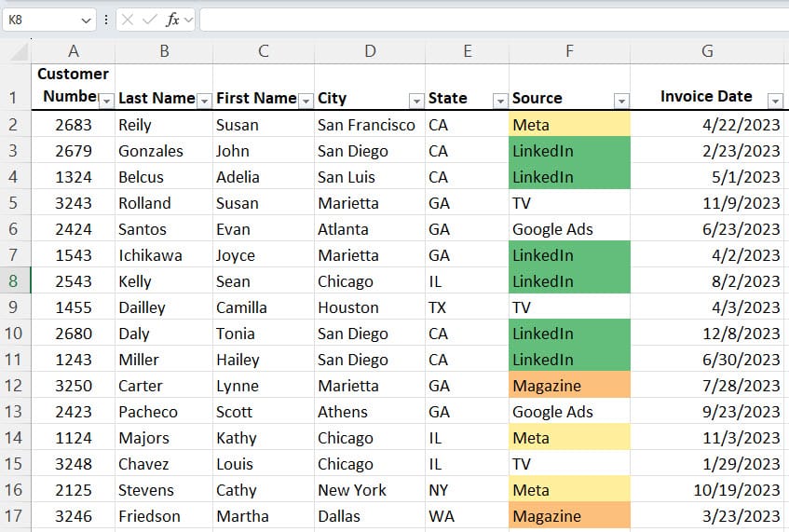789x532 pixels.
Task: Click state TX cell
Action: click(x=468, y=307)
